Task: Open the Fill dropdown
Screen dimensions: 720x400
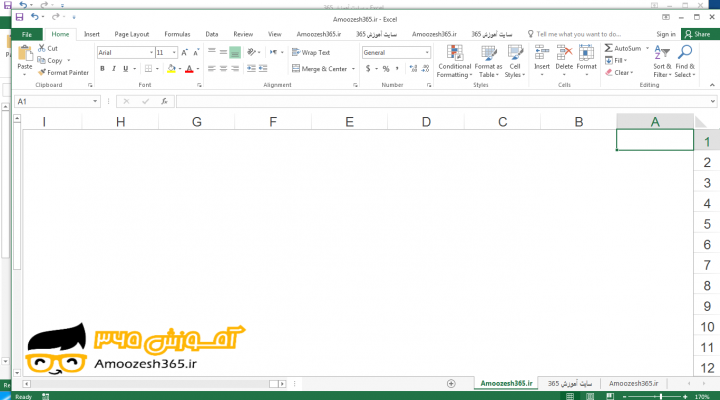Action: point(616,60)
